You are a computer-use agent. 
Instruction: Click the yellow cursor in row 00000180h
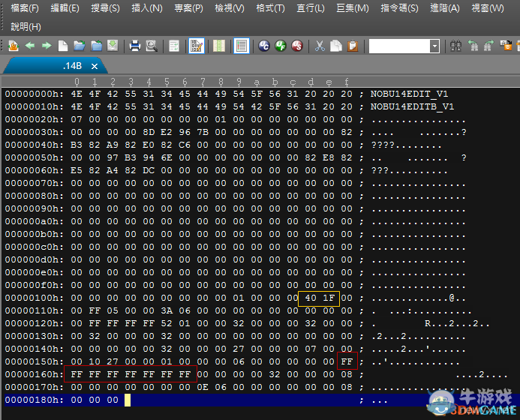tap(128, 400)
